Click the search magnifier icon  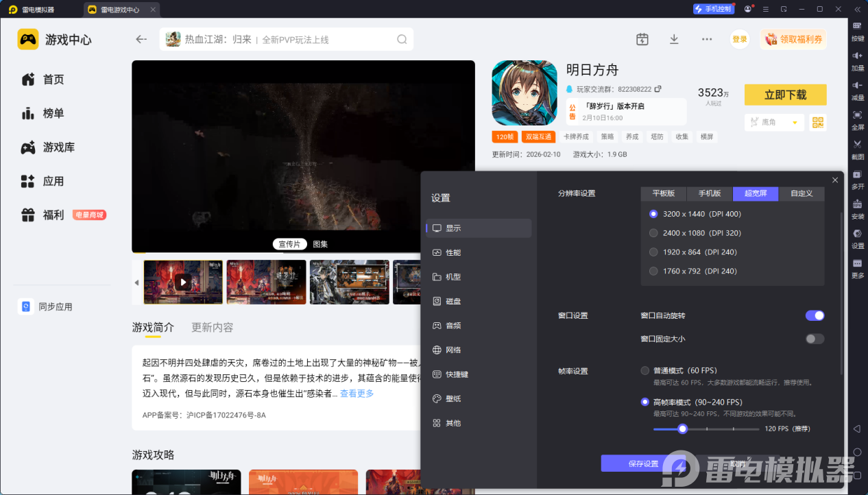(402, 39)
